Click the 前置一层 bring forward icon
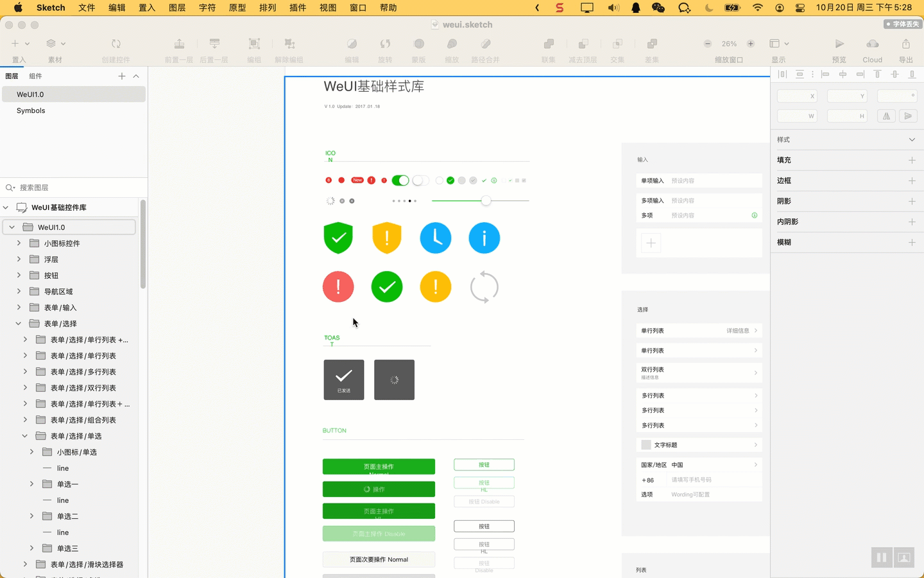 click(x=179, y=44)
